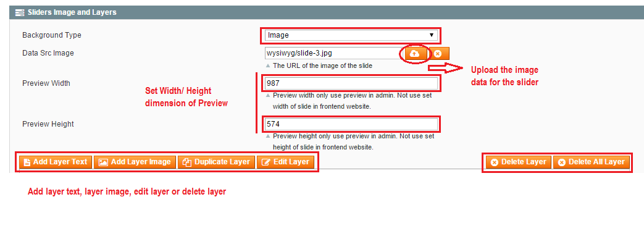Click the remove image X icon button

click(438, 54)
